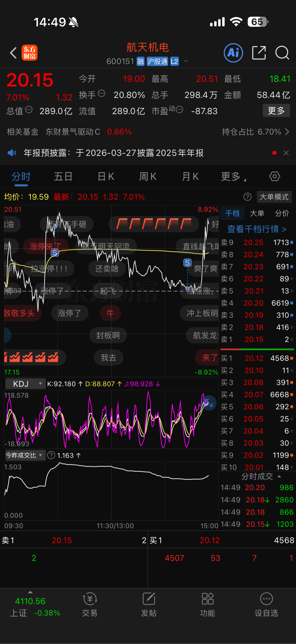Tap the Wi-Fi status icon
296x644 pixels.
tap(236, 22)
